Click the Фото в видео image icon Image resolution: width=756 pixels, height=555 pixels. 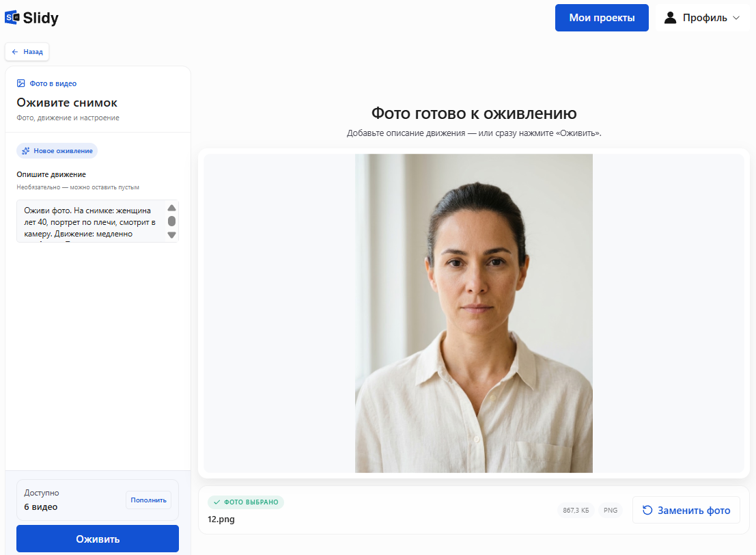point(20,83)
